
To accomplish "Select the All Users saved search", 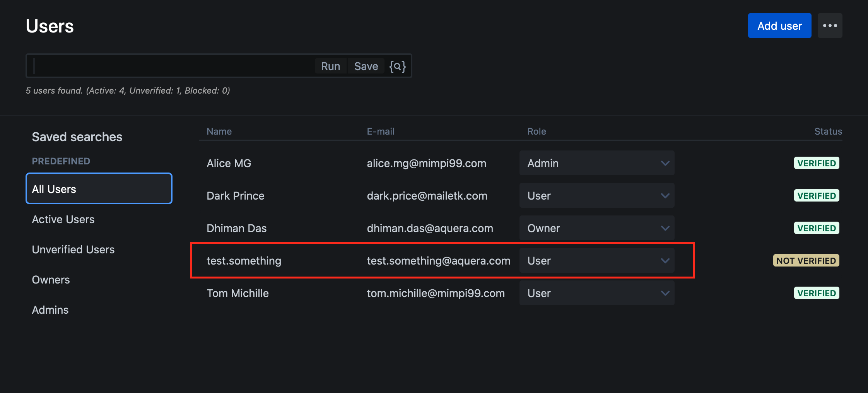I will click(99, 189).
